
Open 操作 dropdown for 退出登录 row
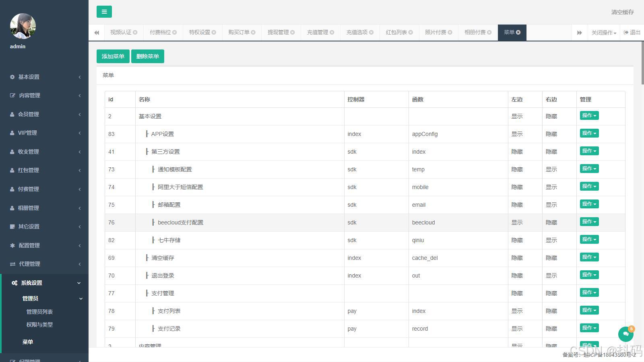click(589, 275)
